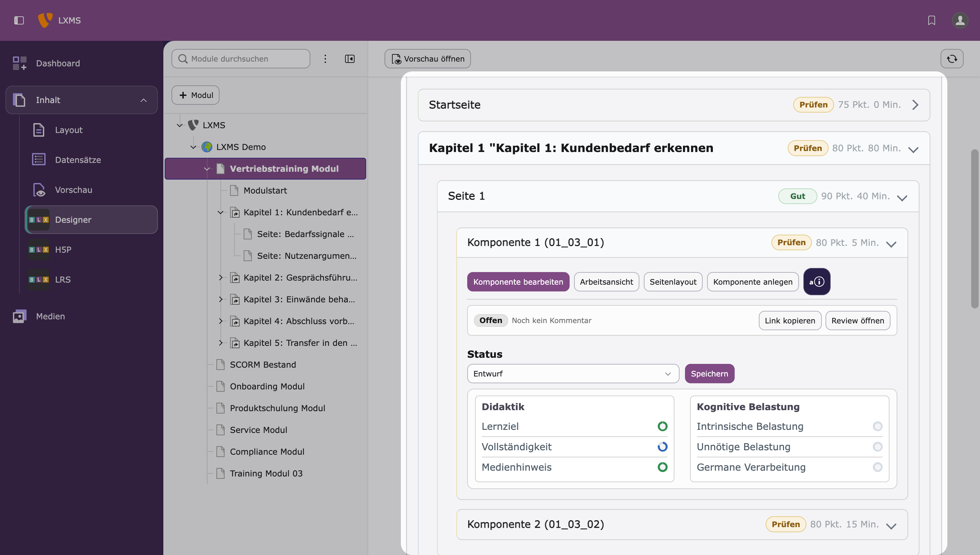Click the Dashboard module icon

(x=20, y=63)
